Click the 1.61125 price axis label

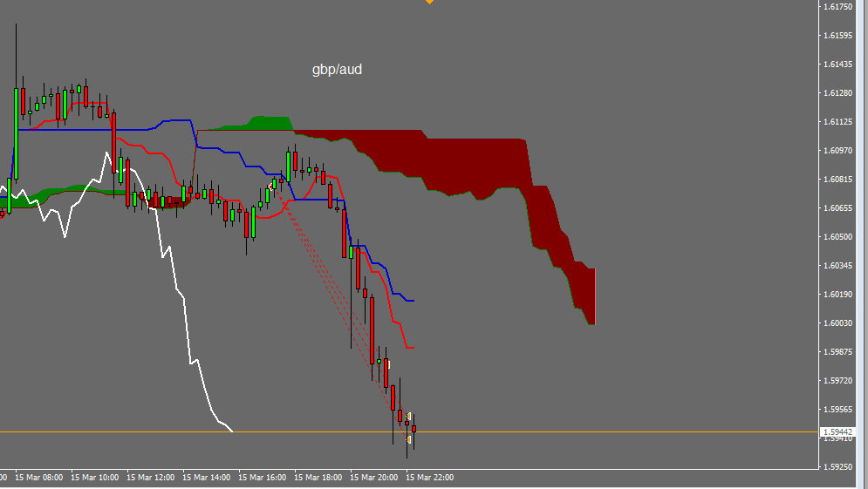[837, 122]
